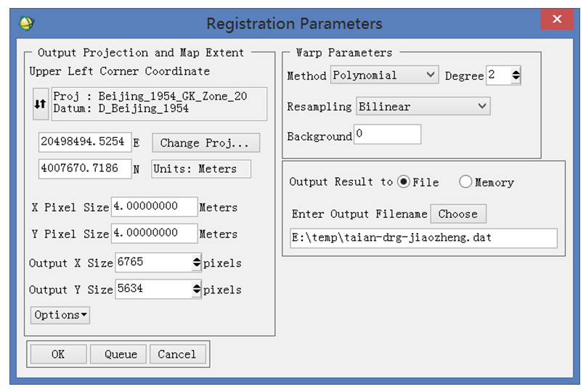Viewport: 586px width, 392px height.
Task: Expand the Options menu button
Action: click(x=60, y=315)
